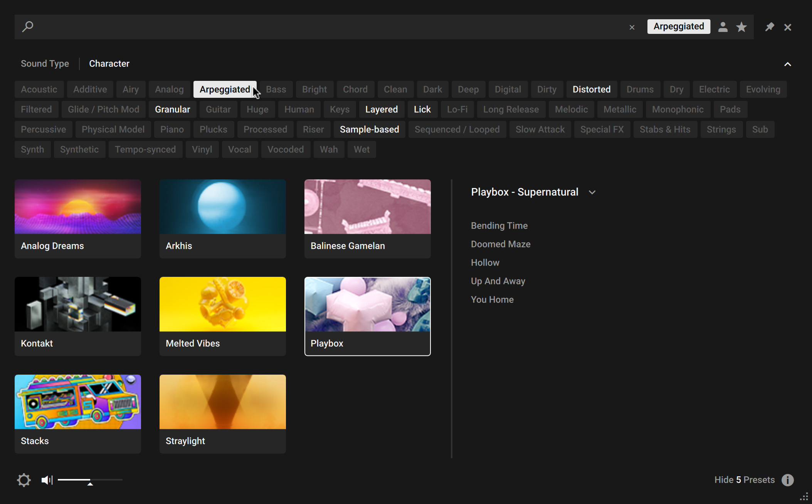812x504 pixels.
Task: Switch to the Sound Type tab
Action: pos(45,64)
